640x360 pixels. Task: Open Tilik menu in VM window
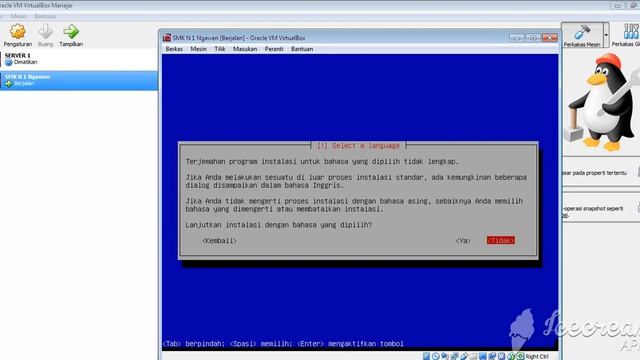220,49
